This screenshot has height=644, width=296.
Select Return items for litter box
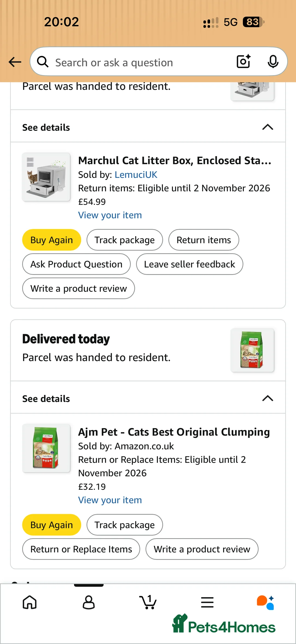coord(204,240)
